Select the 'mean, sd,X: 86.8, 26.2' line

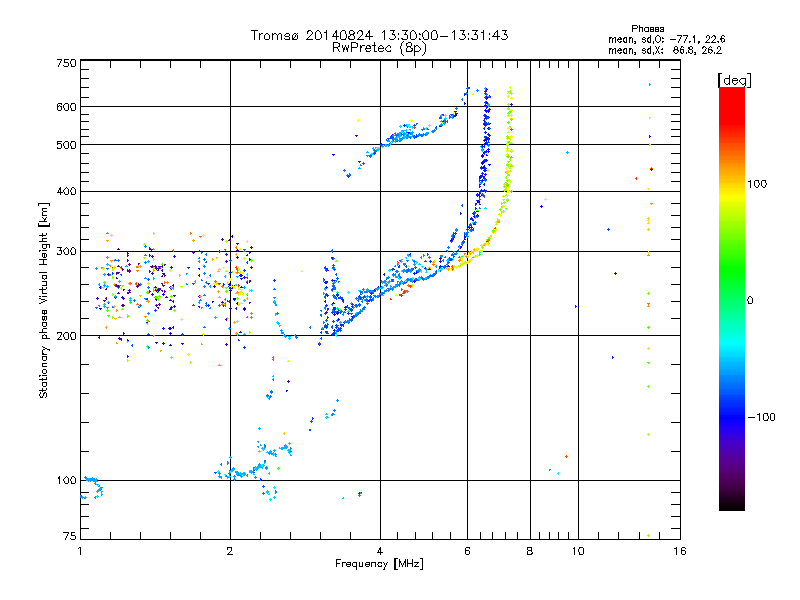665,50
